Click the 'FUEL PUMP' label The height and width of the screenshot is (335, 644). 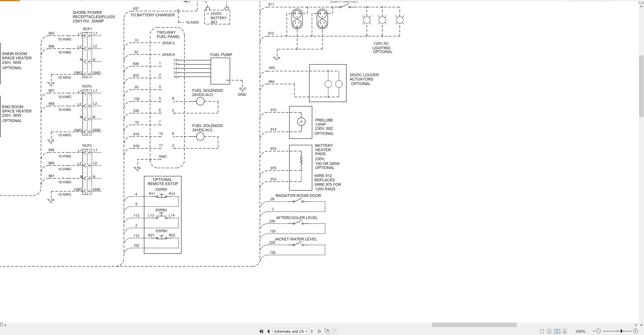(221, 55)
